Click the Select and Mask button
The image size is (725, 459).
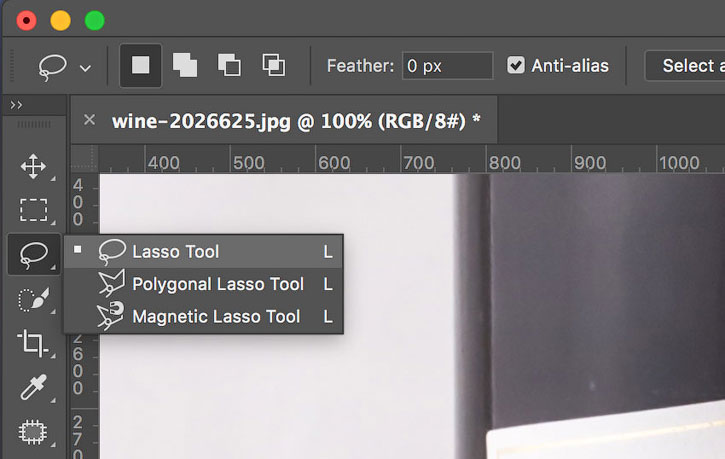(685, 66)
